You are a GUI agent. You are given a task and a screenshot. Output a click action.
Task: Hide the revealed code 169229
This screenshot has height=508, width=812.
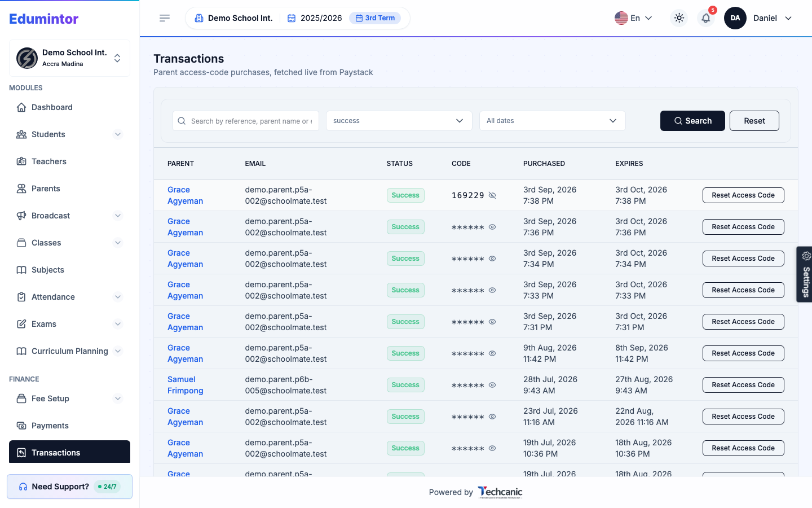[x=492, y=195]
